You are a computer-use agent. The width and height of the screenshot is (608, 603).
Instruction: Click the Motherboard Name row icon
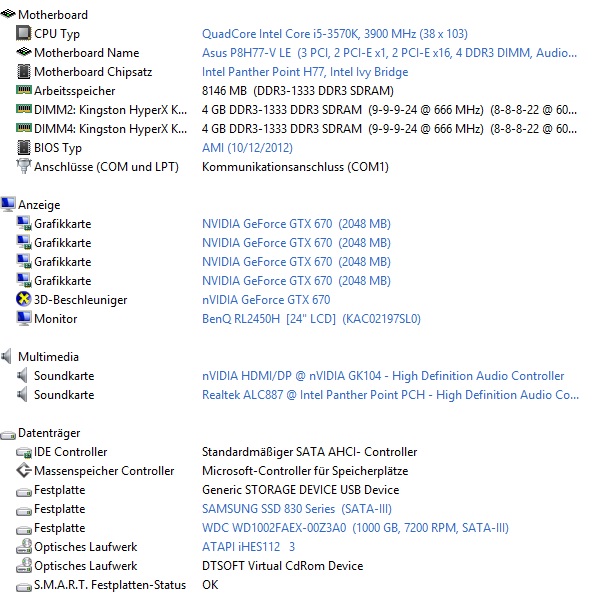[24, 52]
